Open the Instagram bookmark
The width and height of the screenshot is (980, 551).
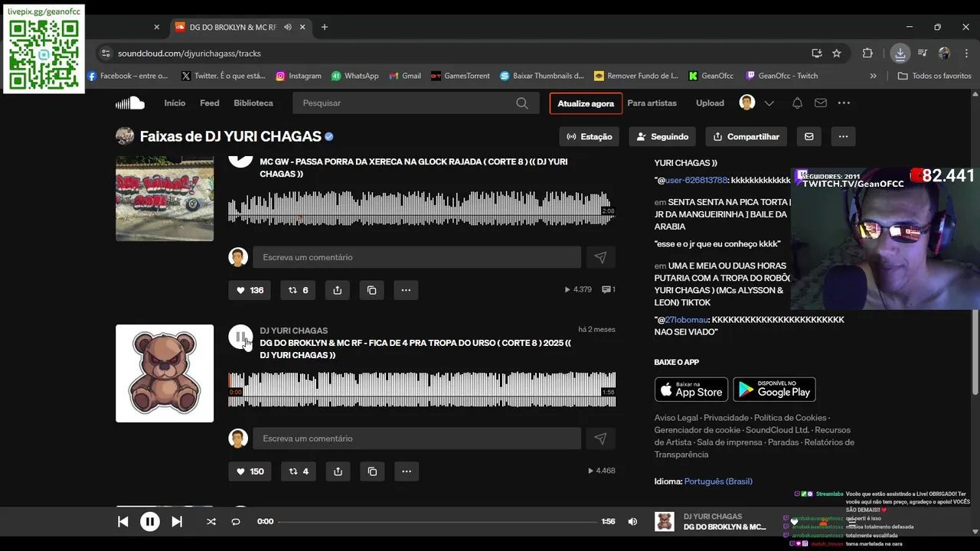(299, 76)
